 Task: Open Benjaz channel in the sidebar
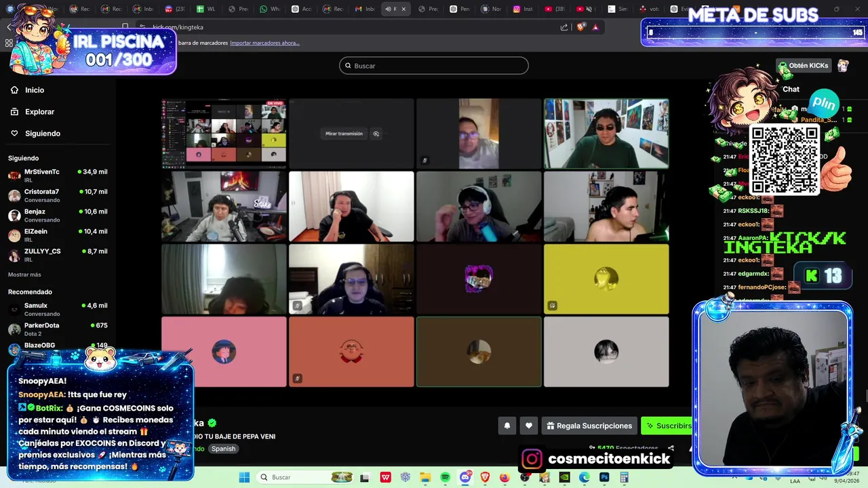(58, 215)
